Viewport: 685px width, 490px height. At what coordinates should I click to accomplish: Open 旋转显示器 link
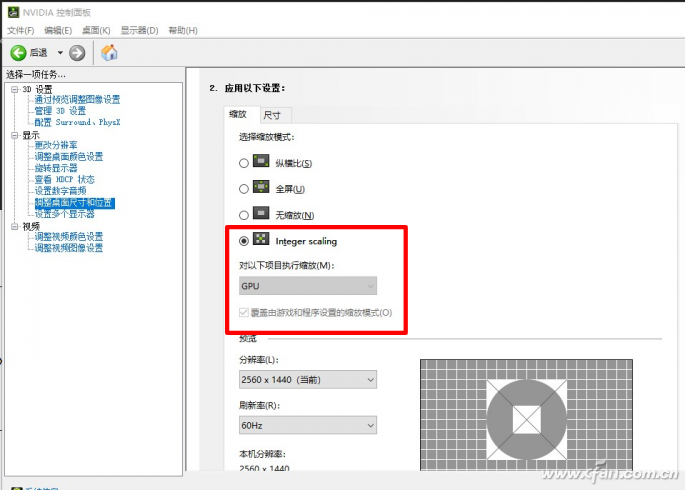pos(56,168)
